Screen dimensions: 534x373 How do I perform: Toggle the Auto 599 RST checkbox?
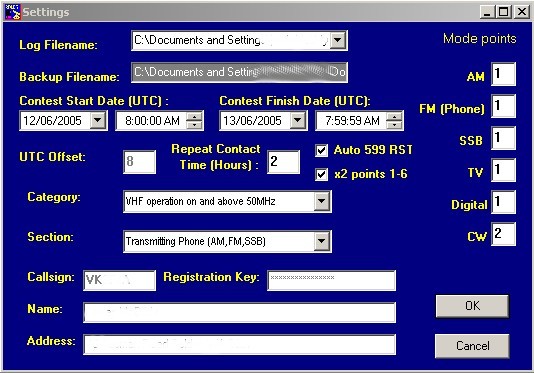pyautogui.click(x=322, y=150)
